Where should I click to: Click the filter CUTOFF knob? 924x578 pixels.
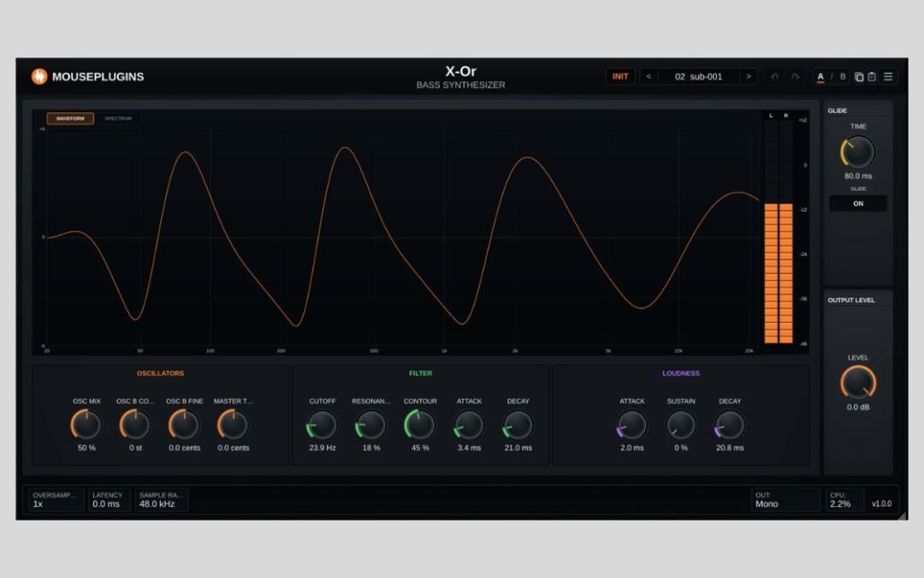[323, 425]
